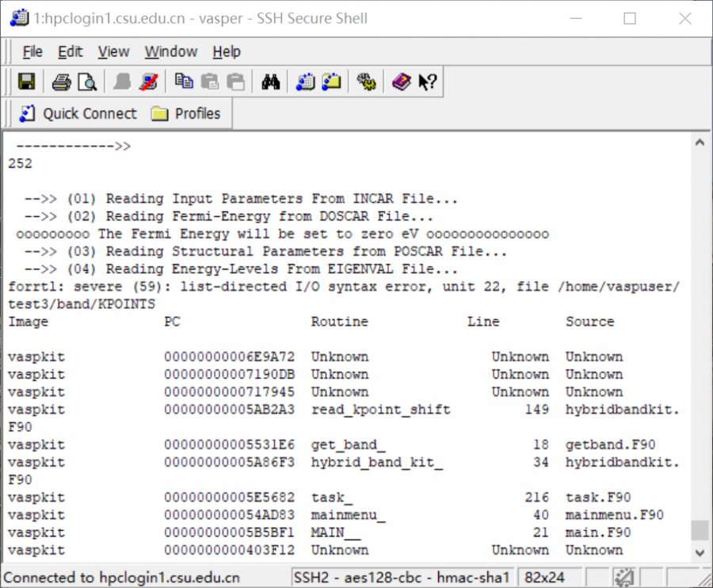
Task: Click the SSH app icon in title bar
Action: (19, 18)
